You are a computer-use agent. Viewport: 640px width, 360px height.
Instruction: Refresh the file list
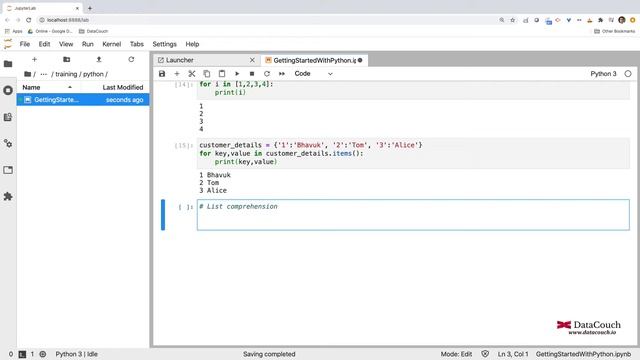tap(131, 60)
